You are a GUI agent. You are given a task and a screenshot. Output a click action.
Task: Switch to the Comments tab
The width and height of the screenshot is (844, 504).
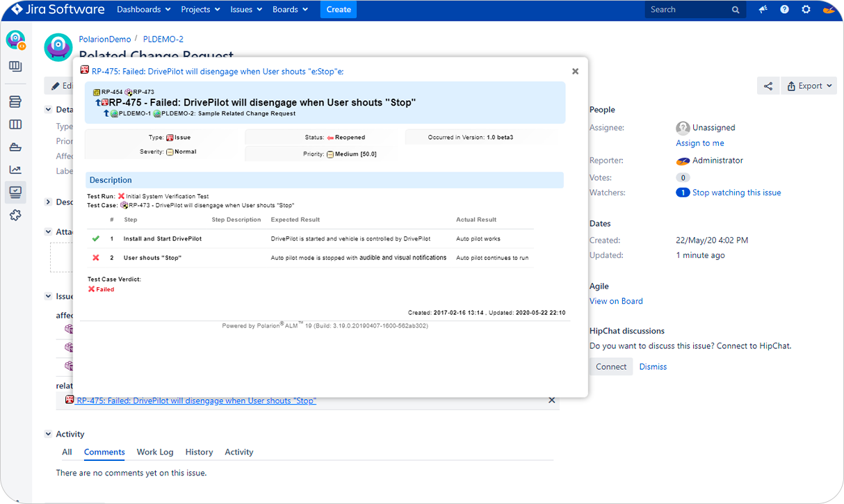104,452
